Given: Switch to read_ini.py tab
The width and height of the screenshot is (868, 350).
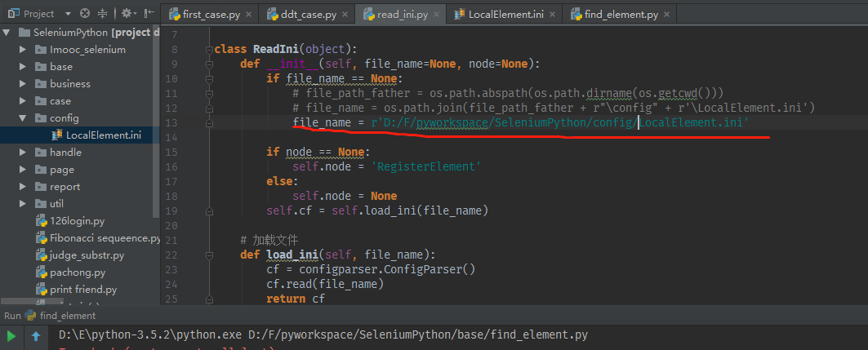Looking at the screenshot, I should tap(402, 15).
